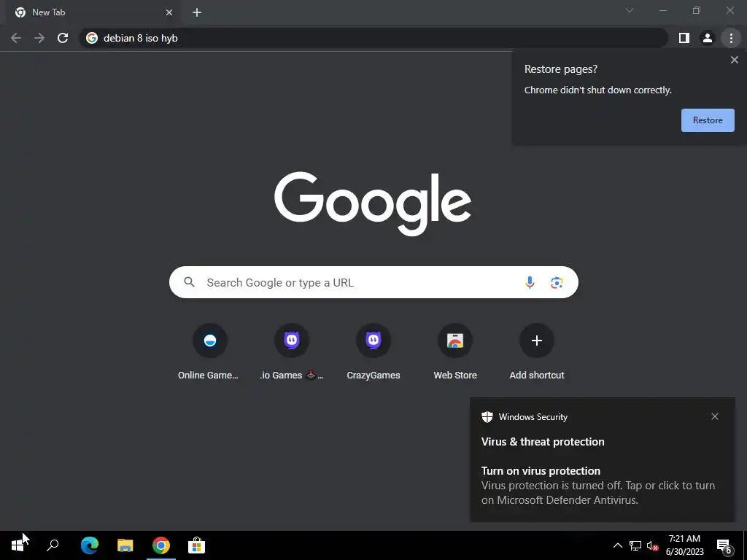
Task: Restore down the Chrome window
Action: (697, 10)
